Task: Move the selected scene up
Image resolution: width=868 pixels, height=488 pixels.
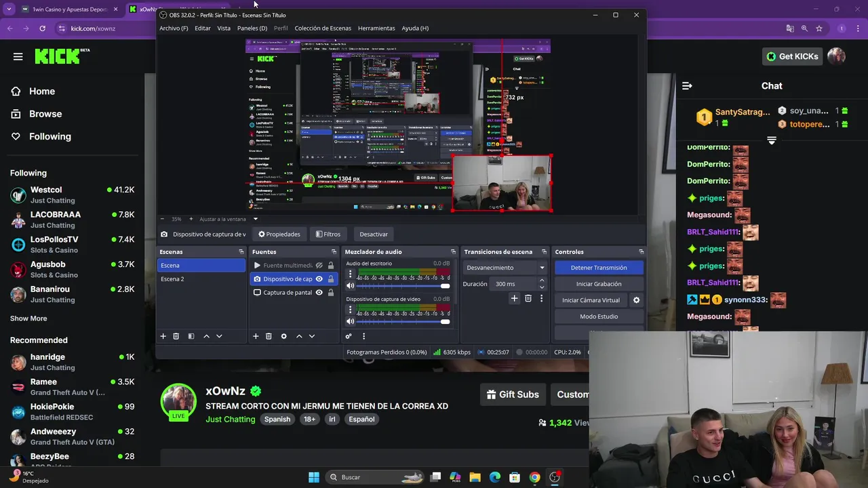Action: tap(206, 336)
